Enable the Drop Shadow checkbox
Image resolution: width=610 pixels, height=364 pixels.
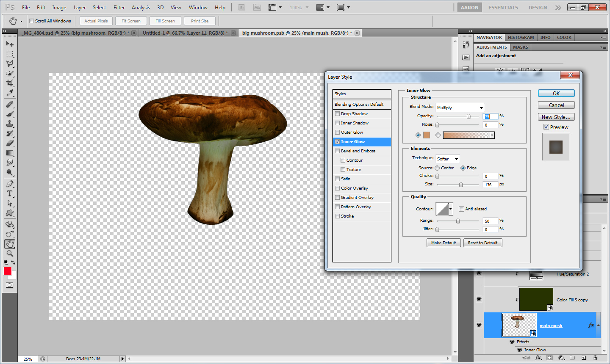point(338,113)
